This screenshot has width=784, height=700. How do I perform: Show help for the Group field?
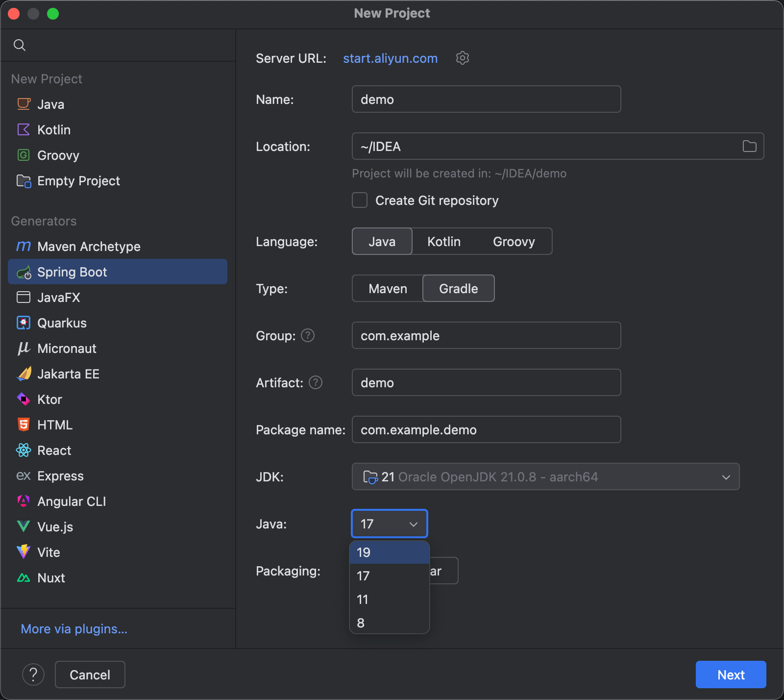point(308,335)
